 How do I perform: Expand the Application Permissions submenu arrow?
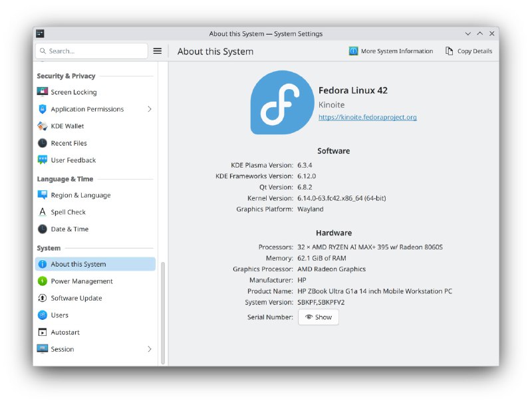150,109
